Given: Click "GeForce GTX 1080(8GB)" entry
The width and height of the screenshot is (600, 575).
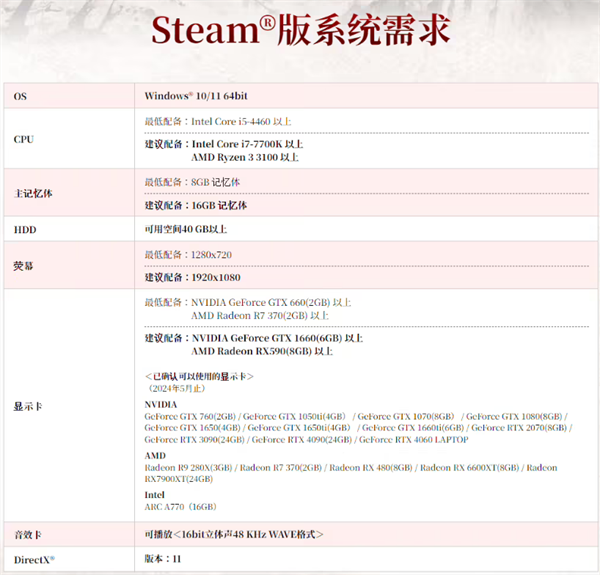Looking at the screenshot, I should pos(514,417).
